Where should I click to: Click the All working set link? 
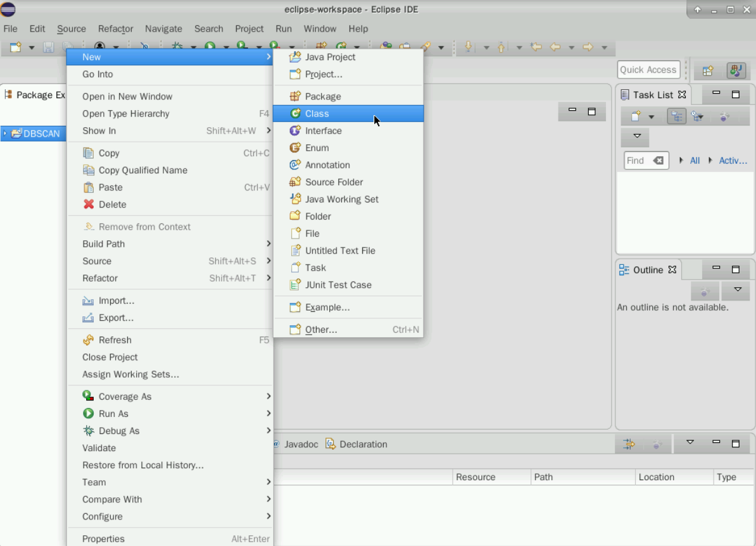tap(695, 161)
